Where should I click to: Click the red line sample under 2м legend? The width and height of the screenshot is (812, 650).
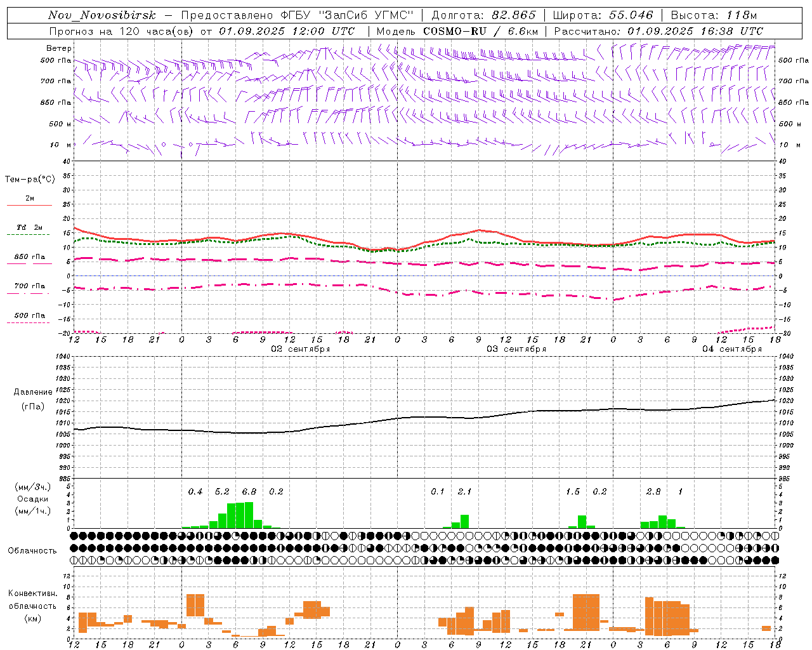29,205
